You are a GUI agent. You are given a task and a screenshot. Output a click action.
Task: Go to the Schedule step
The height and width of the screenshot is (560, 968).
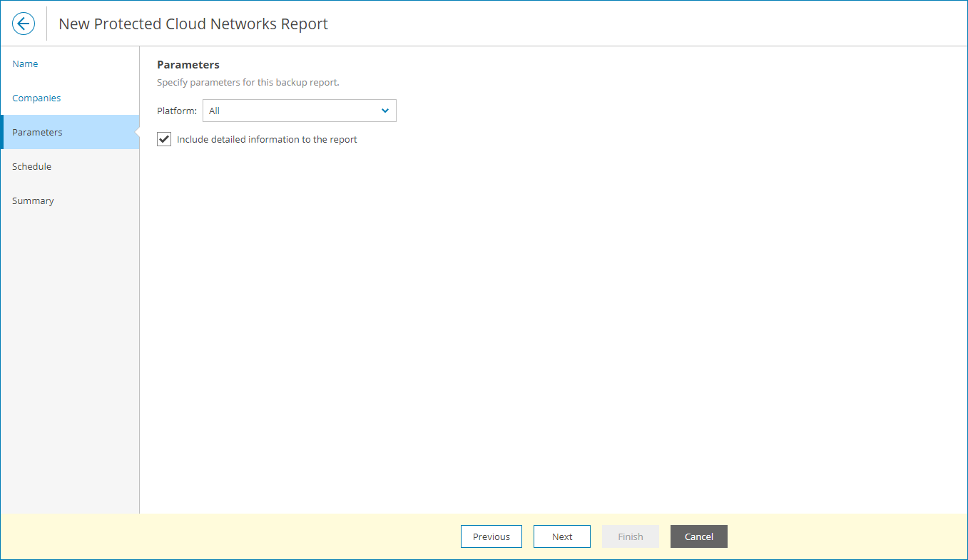click(x=31, y=166)
